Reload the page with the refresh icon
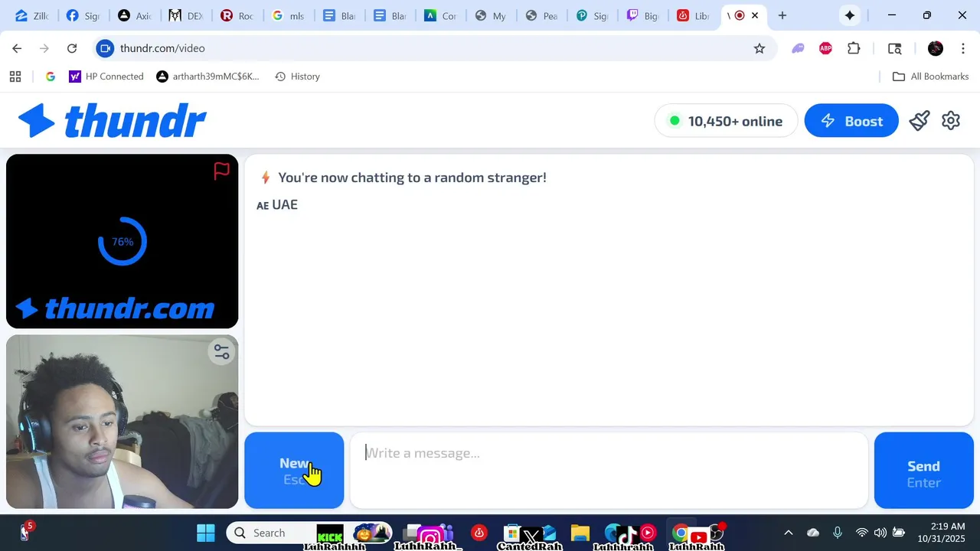 pos(72,48)
